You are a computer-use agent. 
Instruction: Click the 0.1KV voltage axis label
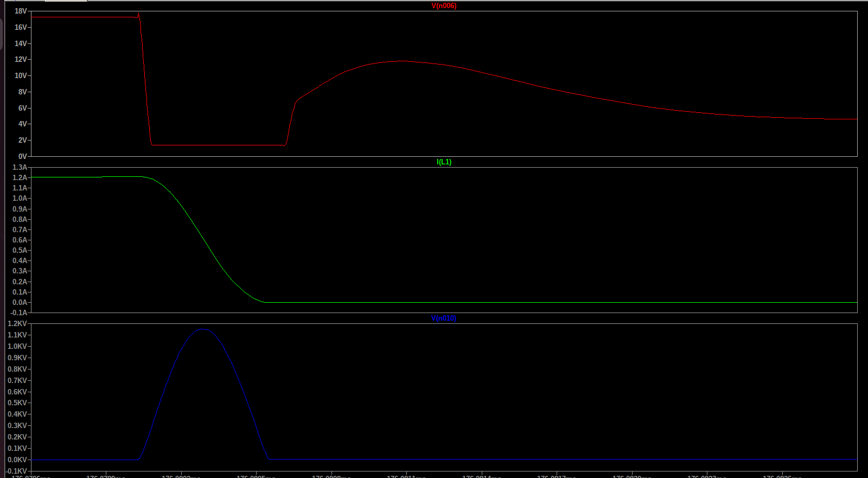click(17, 448)
